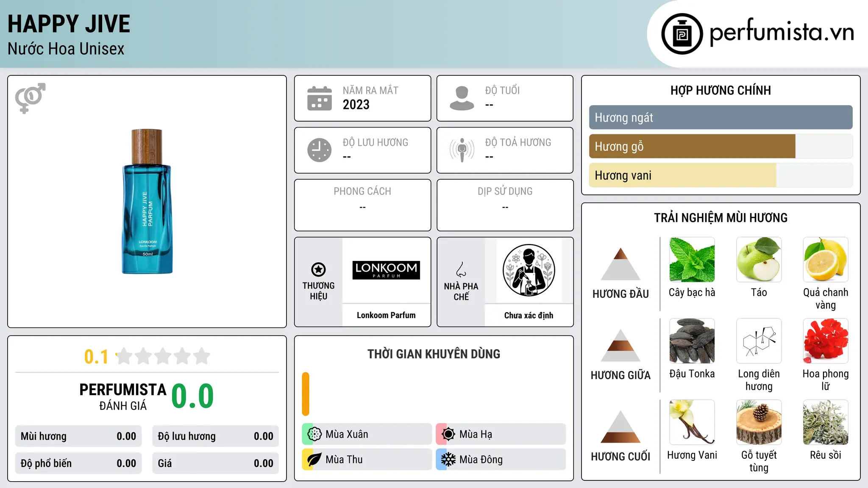Click the Độ phổ biến score row

click(x=78, y=463)
